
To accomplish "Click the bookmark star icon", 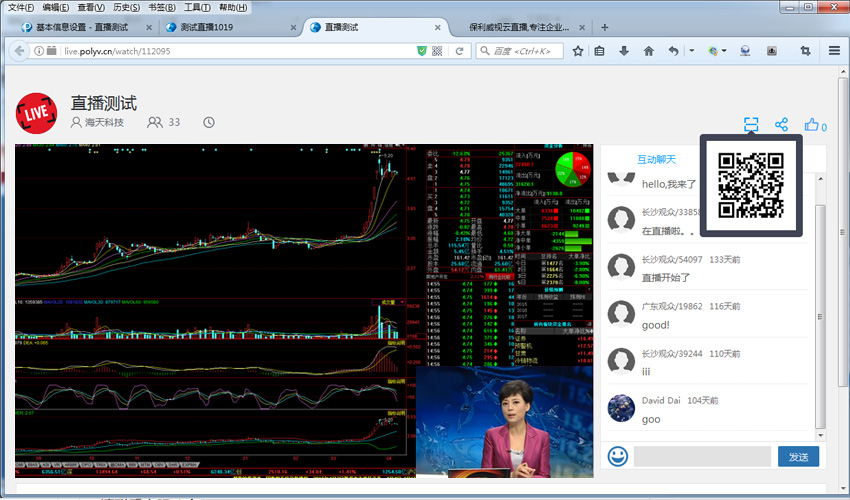I will (578, 51).
